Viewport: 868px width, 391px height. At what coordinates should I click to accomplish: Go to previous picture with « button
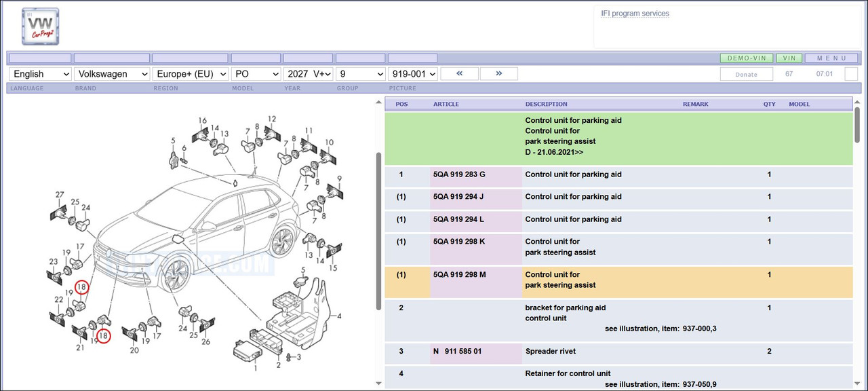point(459,73)
